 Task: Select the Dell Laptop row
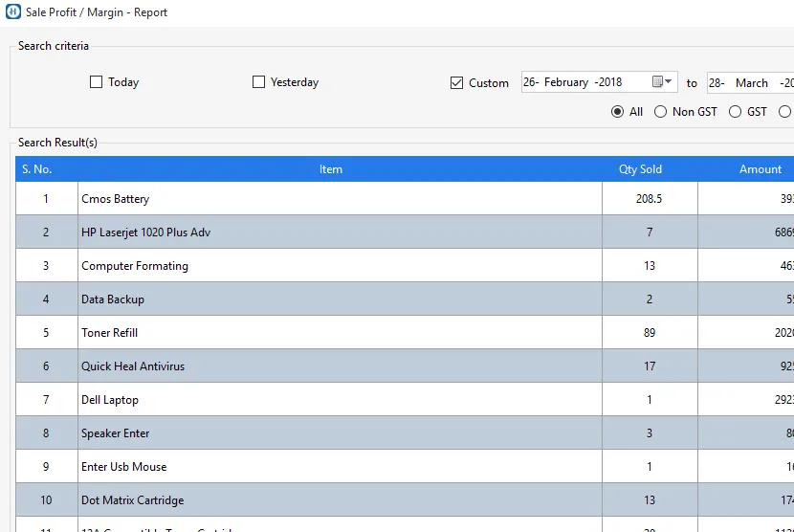click(x=110, y=400)
